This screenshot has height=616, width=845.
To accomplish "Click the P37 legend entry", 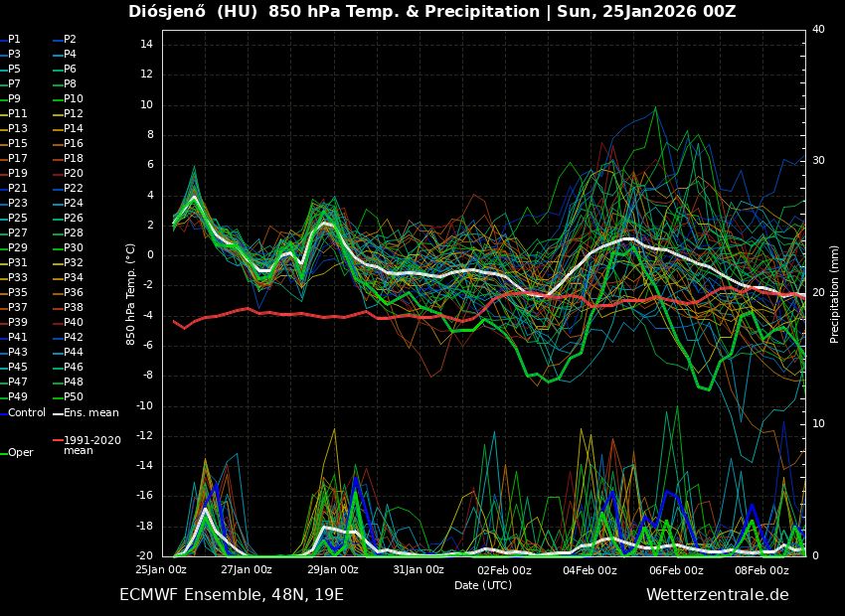I will [x=18, y=308].
